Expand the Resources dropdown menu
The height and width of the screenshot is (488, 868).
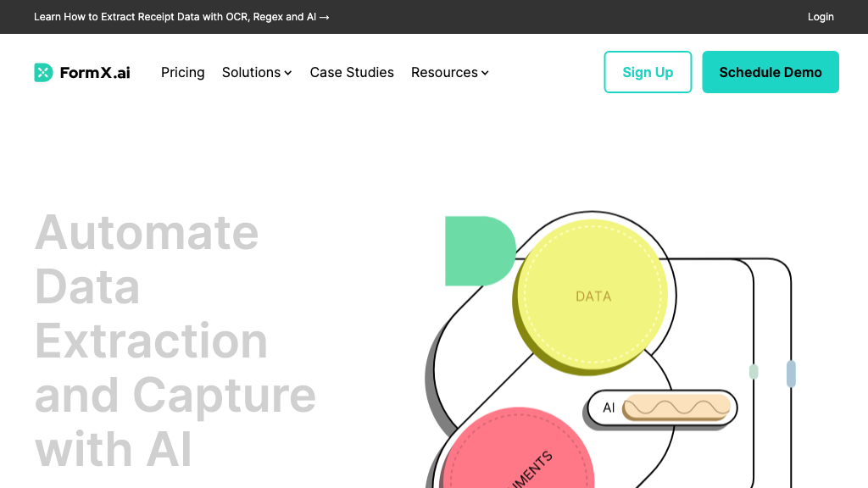coord(444,73)
